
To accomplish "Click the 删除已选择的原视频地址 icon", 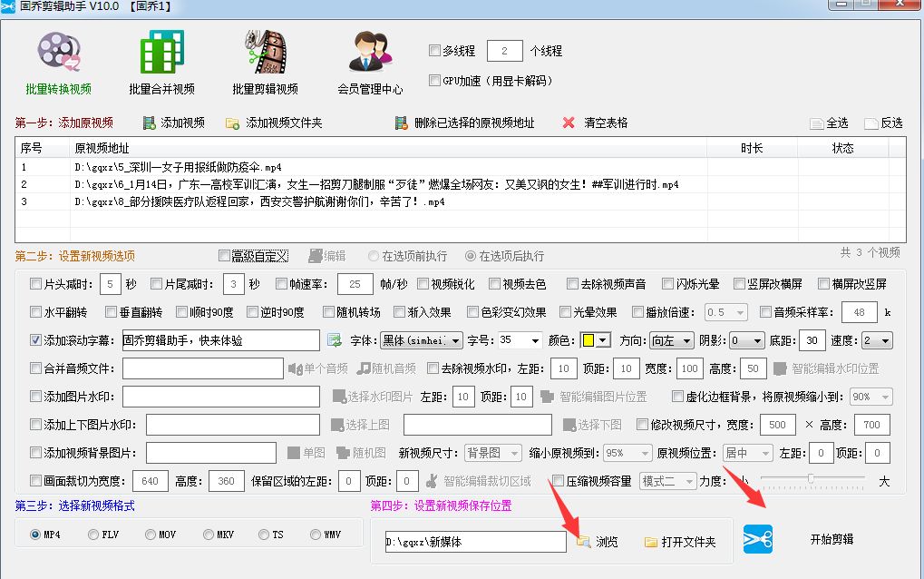I will pyautogui.click(x=402, y=123).
